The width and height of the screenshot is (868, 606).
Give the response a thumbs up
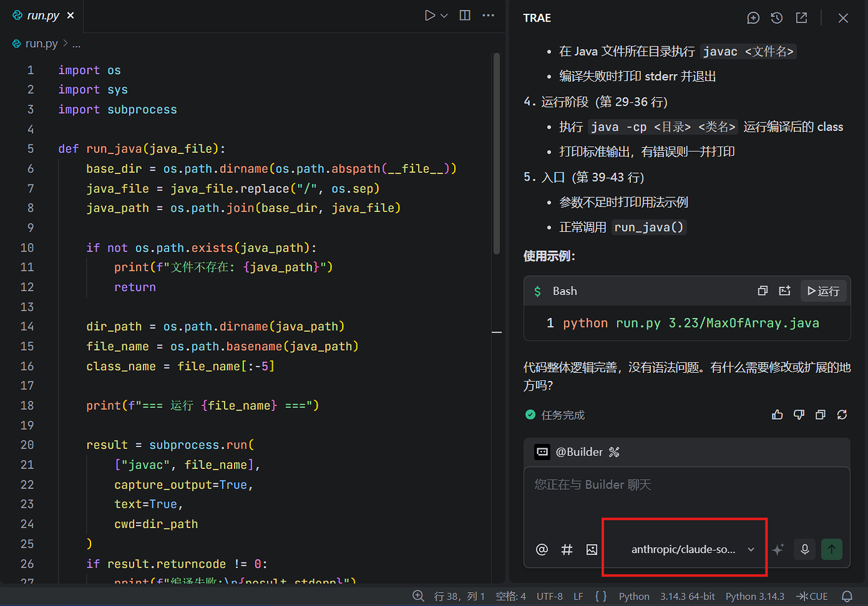(x=777, y=415)
